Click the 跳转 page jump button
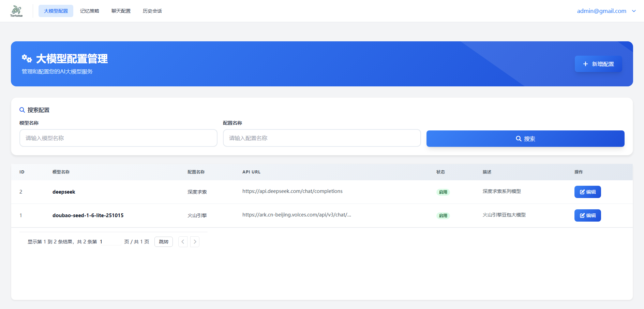 (164, 242)
